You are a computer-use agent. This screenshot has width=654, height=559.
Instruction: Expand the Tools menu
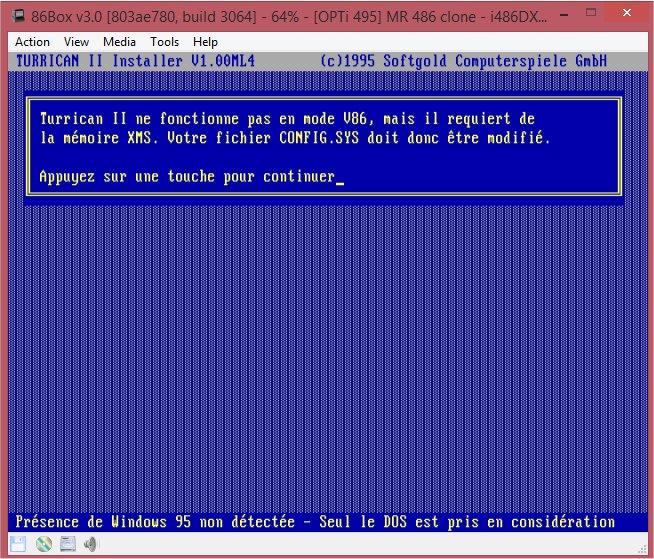[164, 42]
